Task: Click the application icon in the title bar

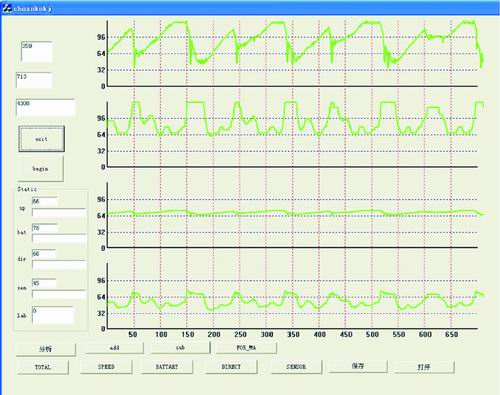Action: click(x=7, y=8)
